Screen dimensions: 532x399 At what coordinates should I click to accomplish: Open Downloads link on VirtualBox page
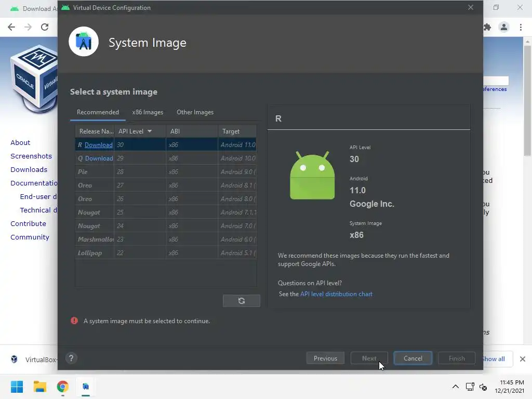29,170
